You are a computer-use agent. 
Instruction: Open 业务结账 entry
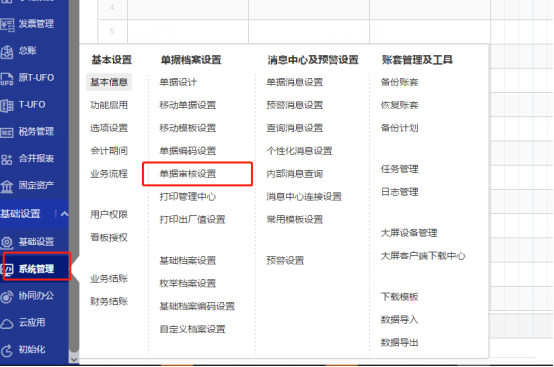109,279
